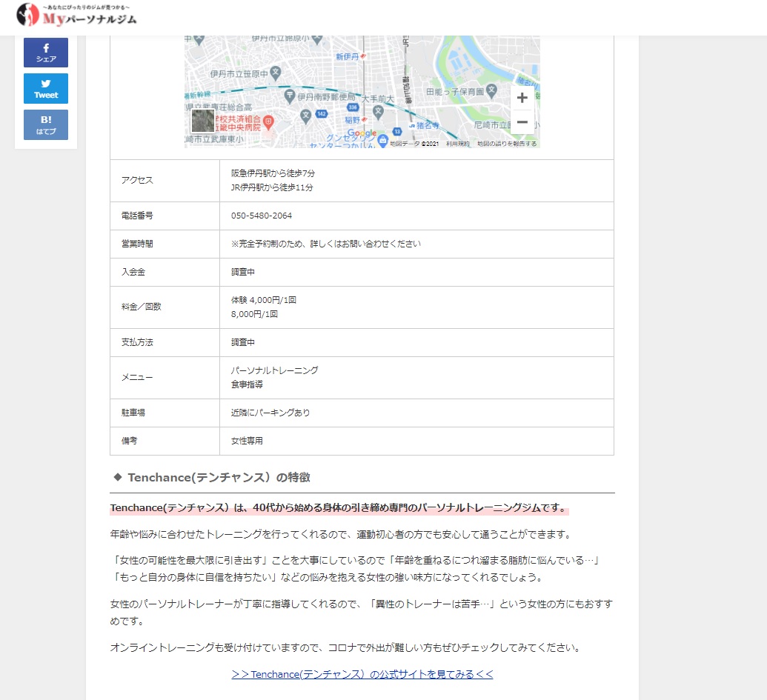The width and height of the screenshot is (767, 700).
Task: Click the 伊丹市立笹原中 school marker
Action: (276, 73)
